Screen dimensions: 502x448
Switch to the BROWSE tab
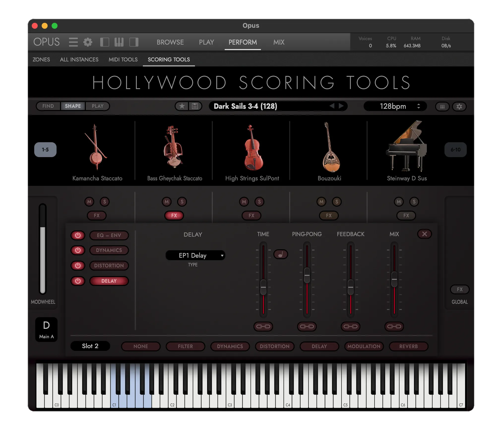pos(170,42)
